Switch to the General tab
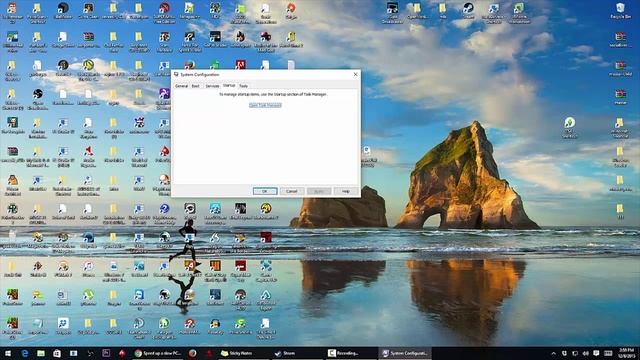 tap(181, 86)
